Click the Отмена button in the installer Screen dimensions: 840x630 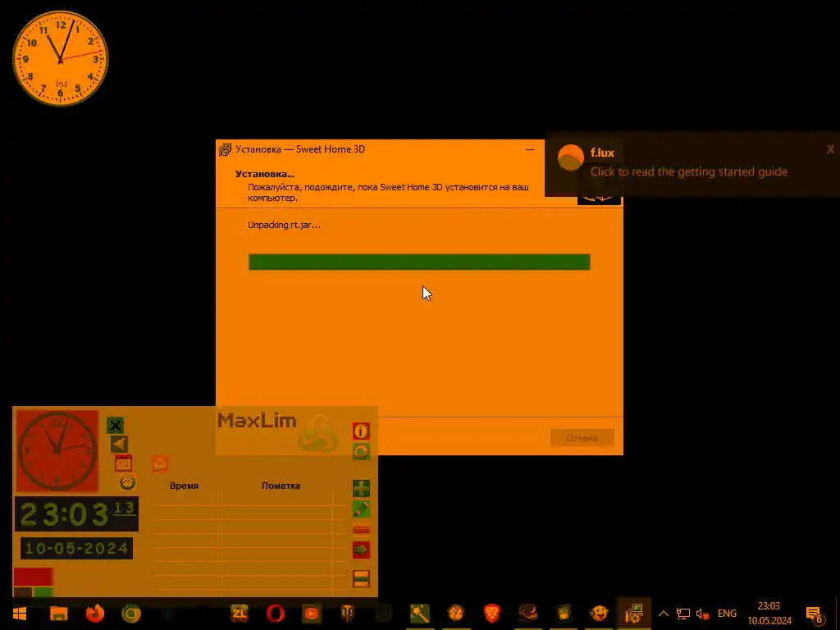pyautogui.click(x=582, y=438)
